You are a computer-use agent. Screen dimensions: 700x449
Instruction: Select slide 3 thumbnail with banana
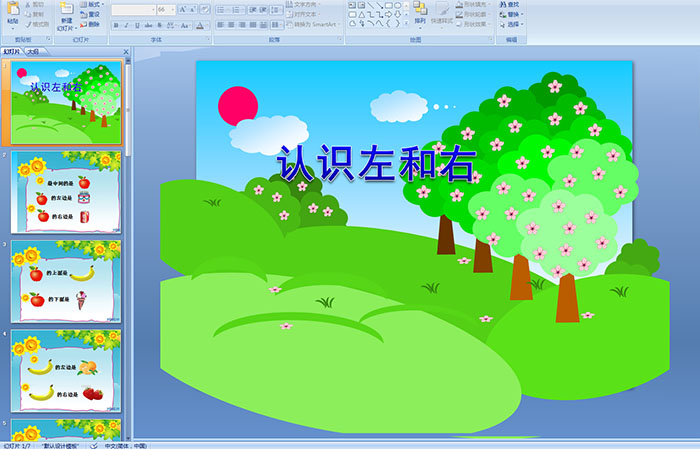[x=66, y=281]
